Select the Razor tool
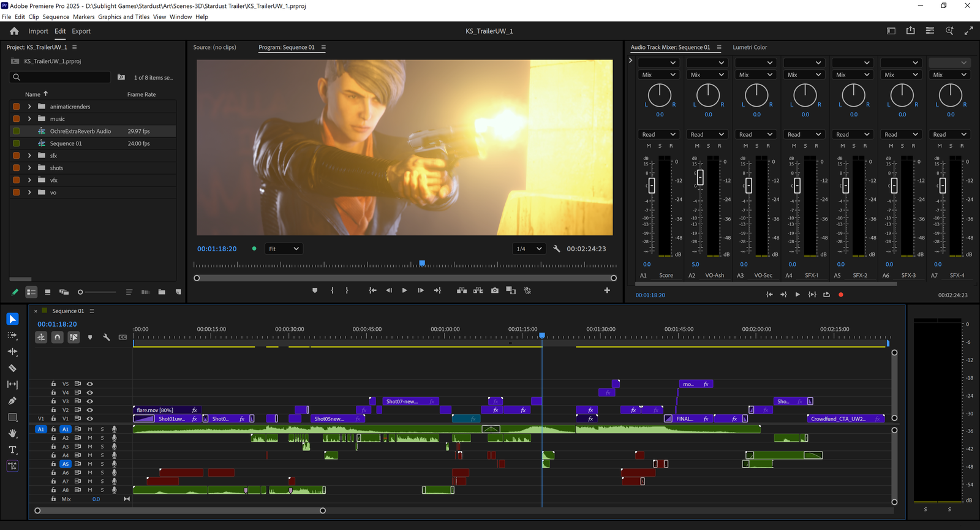Screen dimensions: 980x530 coord(12,368)
